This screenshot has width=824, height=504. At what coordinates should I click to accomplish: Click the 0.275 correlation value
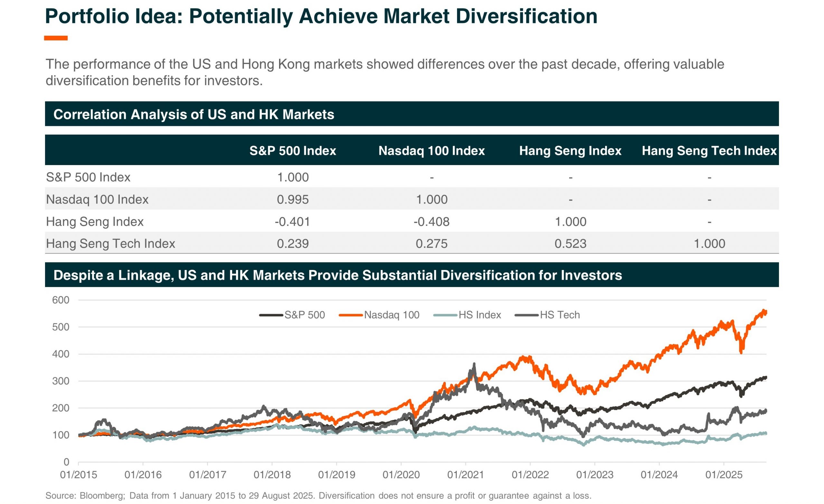[431, 244]
